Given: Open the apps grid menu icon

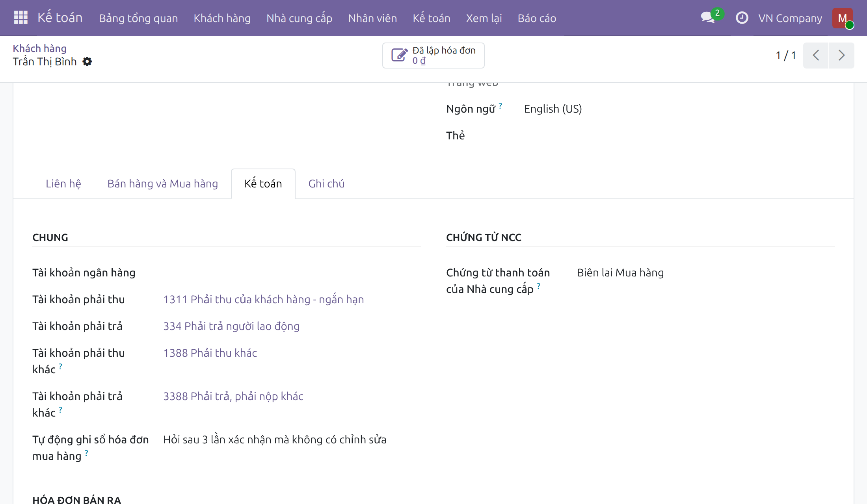Looking at the screenshot, I should click(20, 18).
